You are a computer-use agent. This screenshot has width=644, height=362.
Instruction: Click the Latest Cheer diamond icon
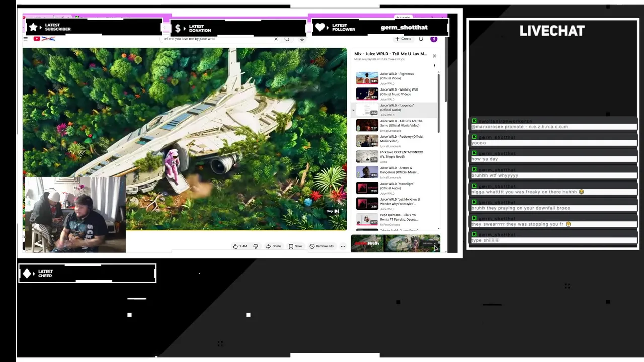click(x=27, y=274)
